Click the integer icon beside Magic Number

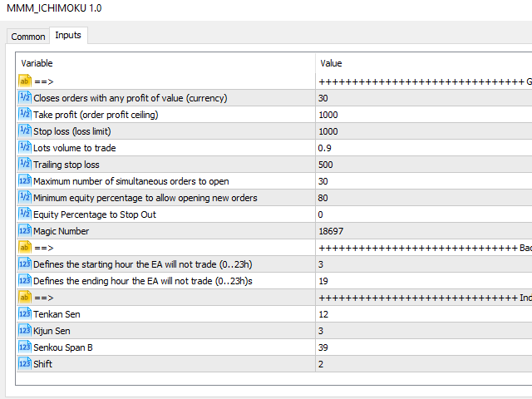24,231
